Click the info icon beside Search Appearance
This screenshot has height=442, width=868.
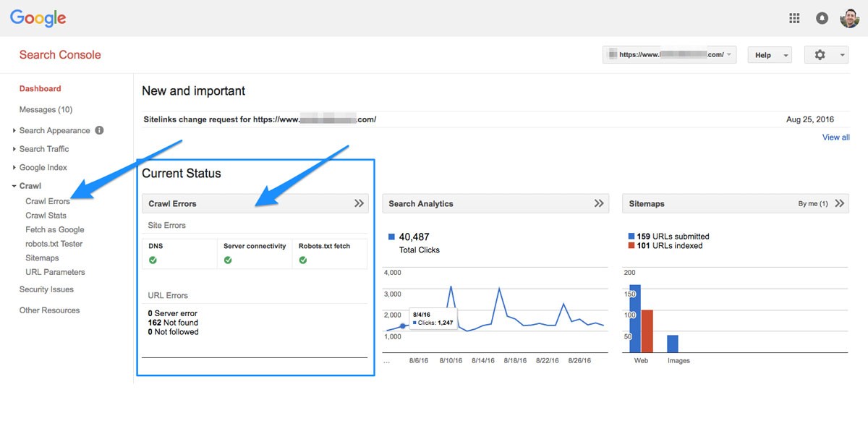[x=98, y=130]
